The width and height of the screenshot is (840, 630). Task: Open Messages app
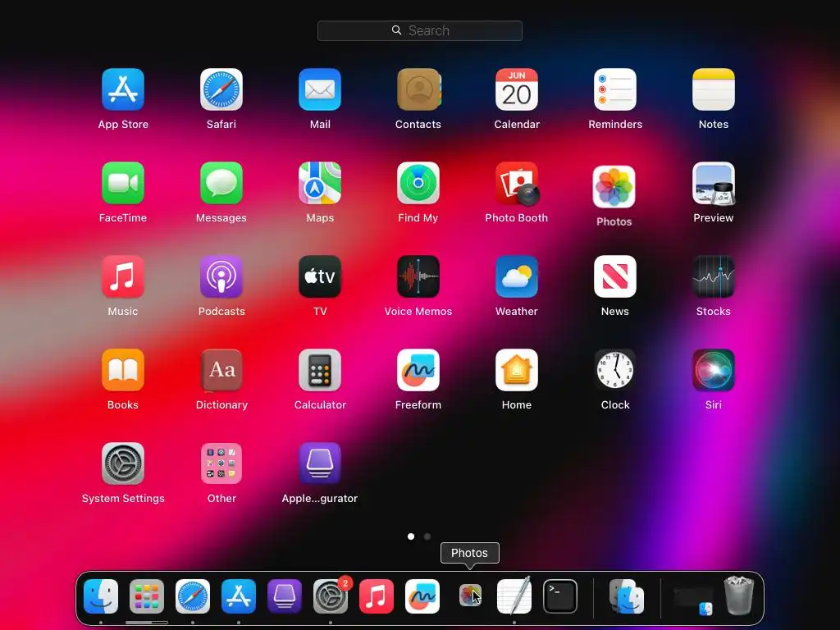[x=221, y=183]
